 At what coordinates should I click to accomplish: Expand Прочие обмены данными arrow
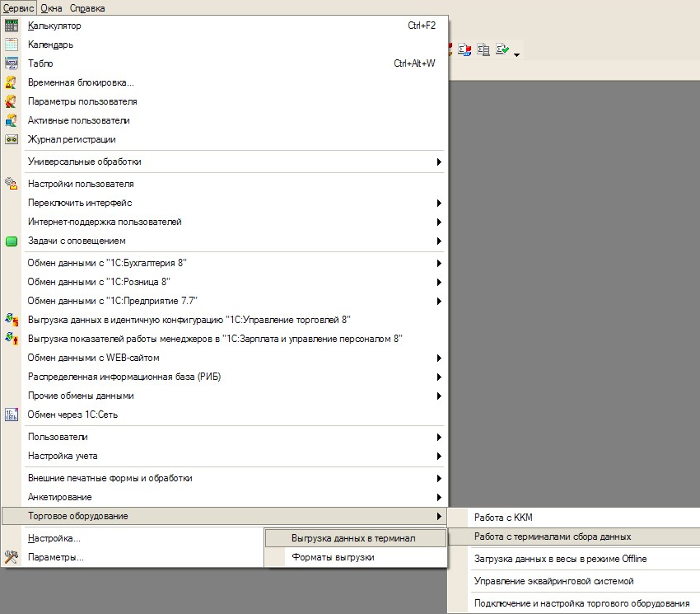click(439, 396)
